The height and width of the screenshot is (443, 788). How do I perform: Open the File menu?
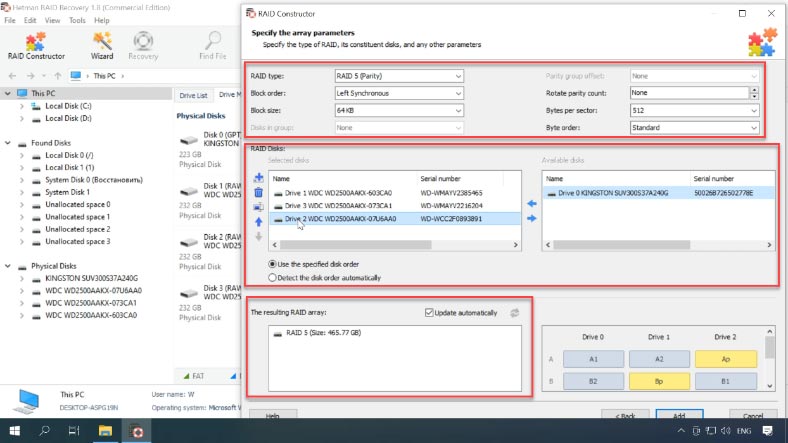coord(10,21)
